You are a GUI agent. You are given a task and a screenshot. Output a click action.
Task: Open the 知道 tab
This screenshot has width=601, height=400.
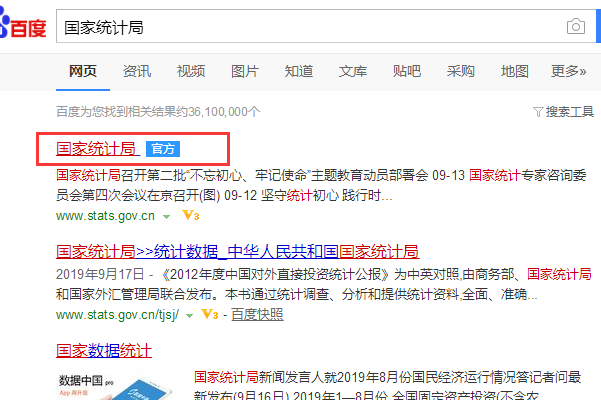[x=299, y=71]
